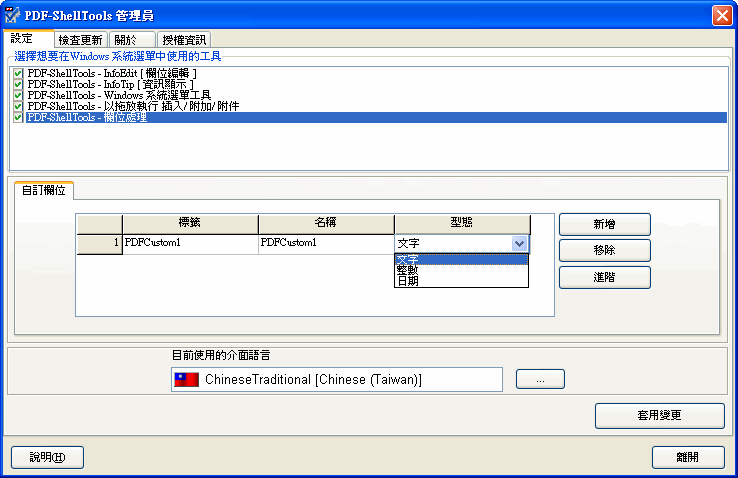Click the 說明(H) help button
This screenshot has height=478, width=738.
coord(48,457)
